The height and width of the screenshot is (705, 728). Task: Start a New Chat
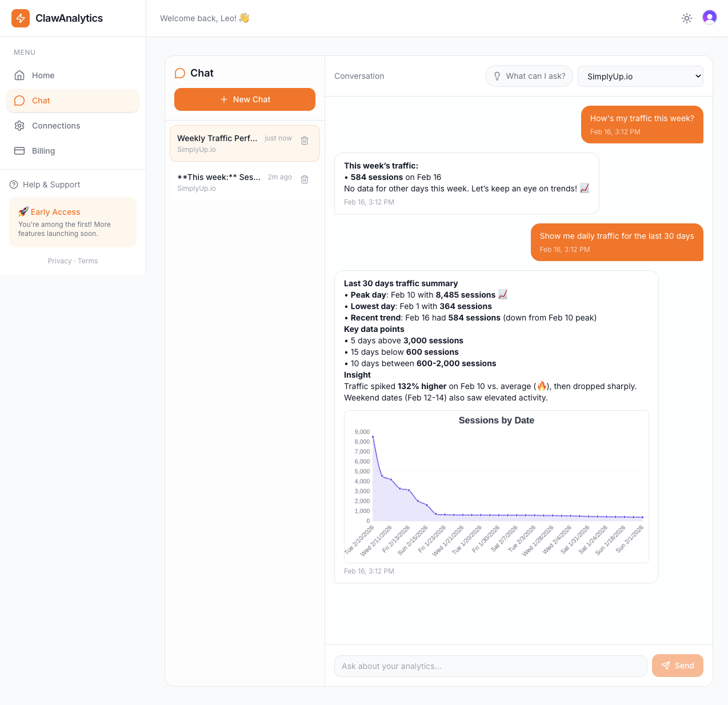point(245,99)
